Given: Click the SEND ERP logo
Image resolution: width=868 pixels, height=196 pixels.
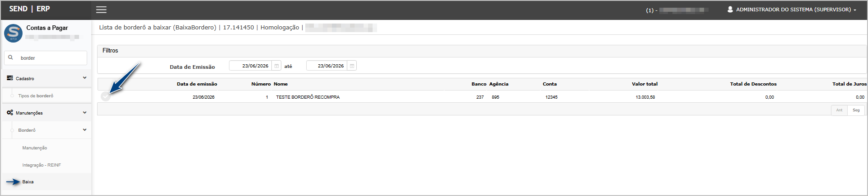Looking at the screenshot, I should (29, 9).
